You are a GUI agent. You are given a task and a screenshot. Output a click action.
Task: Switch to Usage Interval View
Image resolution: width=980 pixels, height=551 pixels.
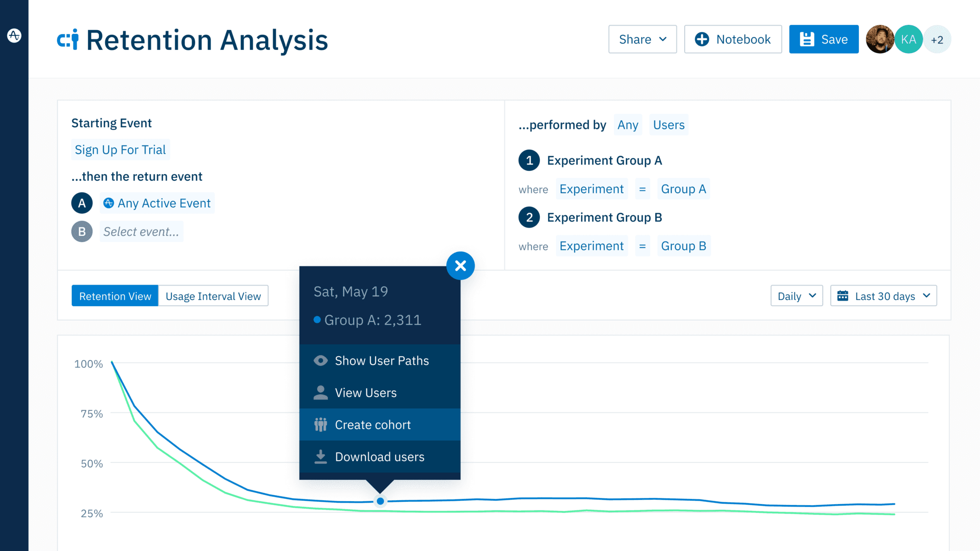click(x=213, y=296)
